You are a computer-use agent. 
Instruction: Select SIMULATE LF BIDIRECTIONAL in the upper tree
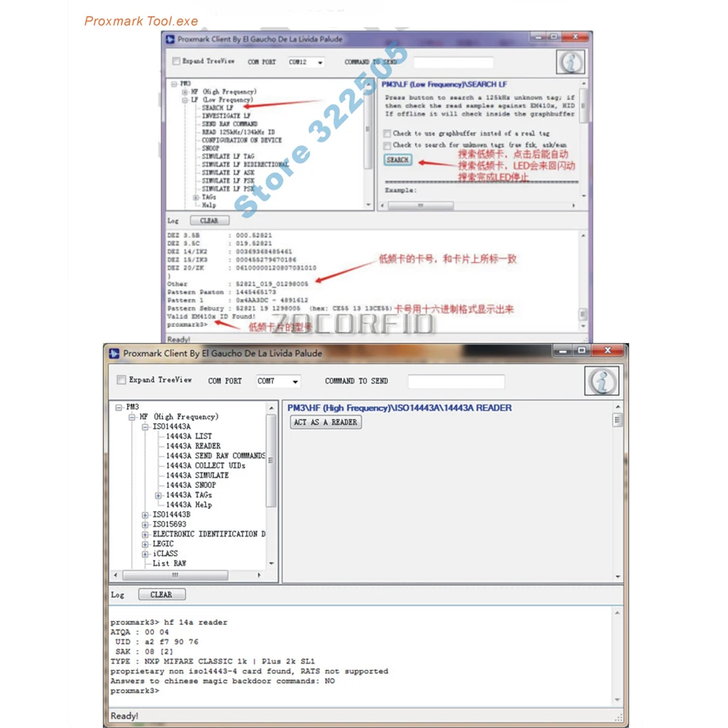point(245,165)
